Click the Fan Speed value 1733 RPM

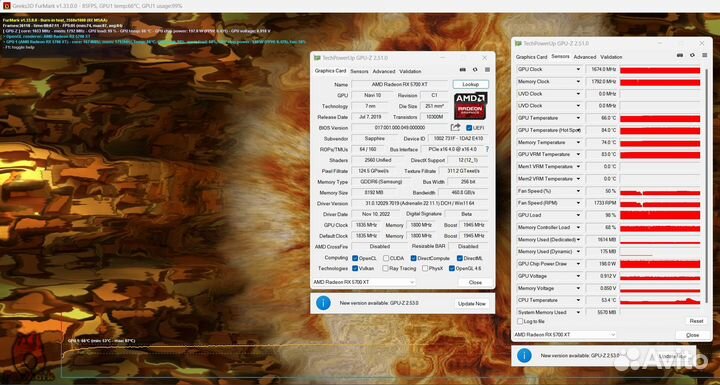(x=602, y=203)
